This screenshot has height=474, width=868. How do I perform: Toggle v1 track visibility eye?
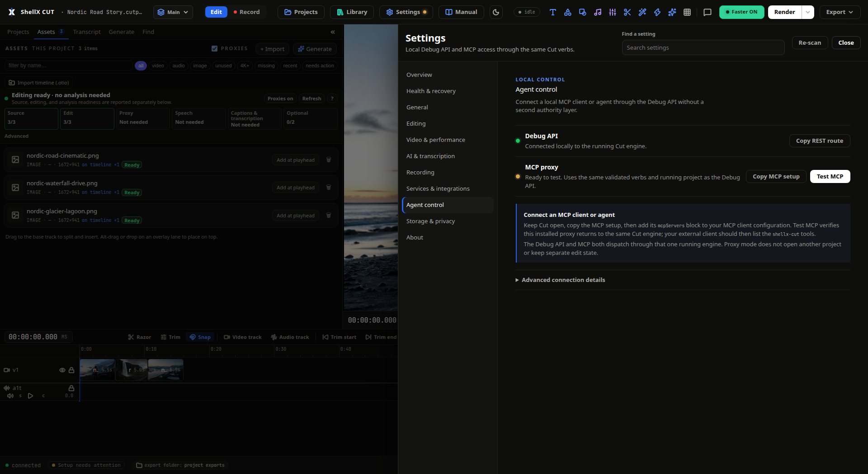tap(62, 370)
